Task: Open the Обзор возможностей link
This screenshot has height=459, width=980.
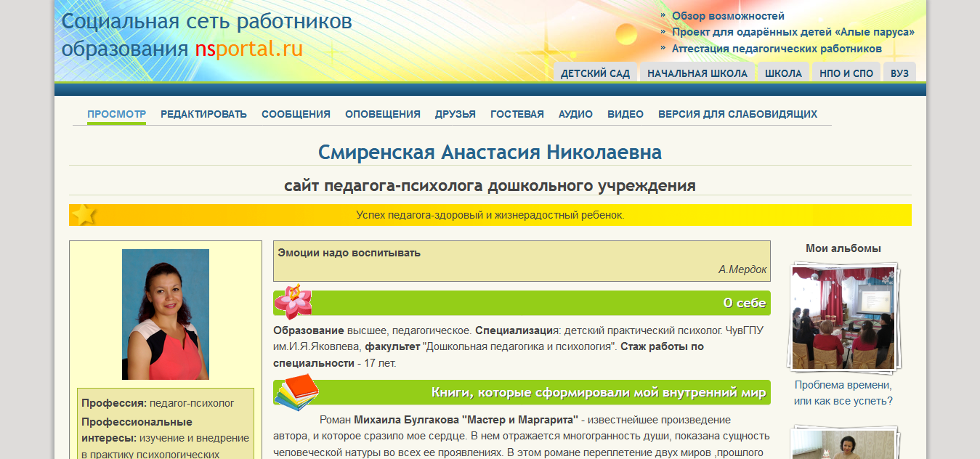Action: [x=728, y=15]
